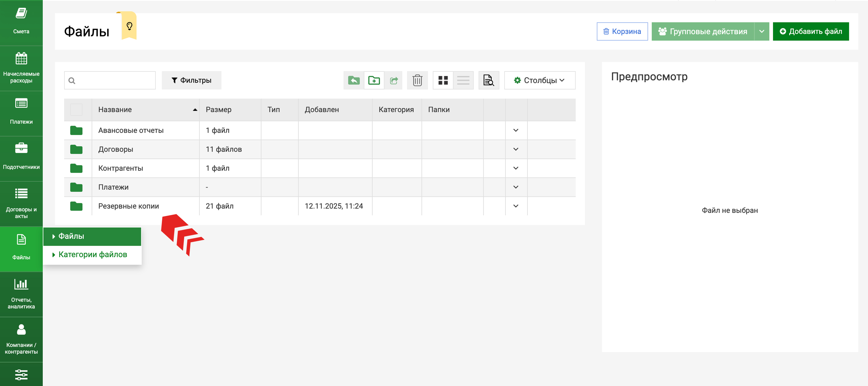Viewport: 868px width, 386px height.
Task: Switch to list rows view
Action: coord(463,80)
